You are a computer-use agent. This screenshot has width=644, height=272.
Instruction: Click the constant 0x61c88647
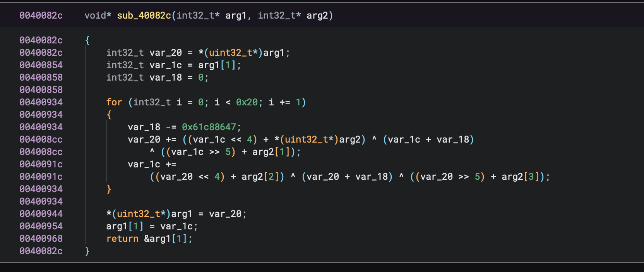209,127
